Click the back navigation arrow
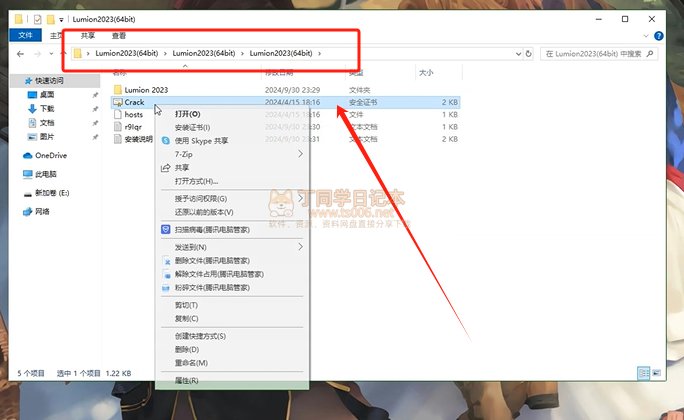The image size is (684, 420). (x=20, y=54)
